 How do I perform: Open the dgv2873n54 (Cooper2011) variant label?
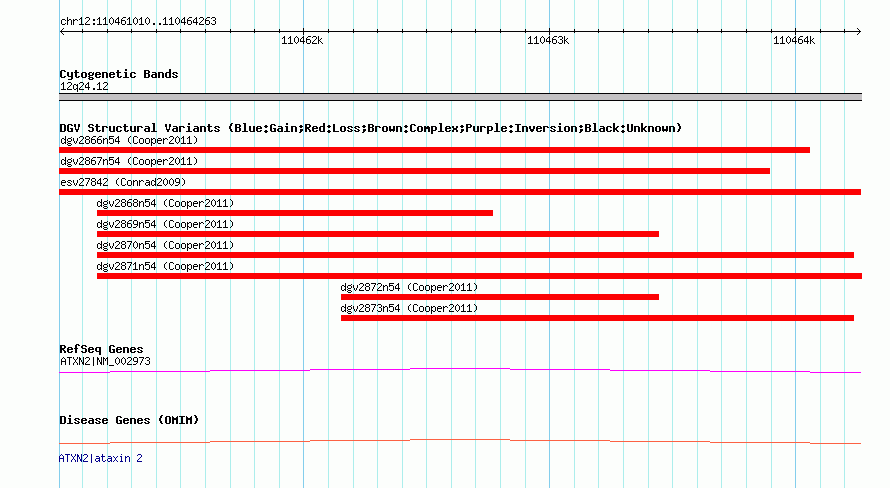point(409,308)
